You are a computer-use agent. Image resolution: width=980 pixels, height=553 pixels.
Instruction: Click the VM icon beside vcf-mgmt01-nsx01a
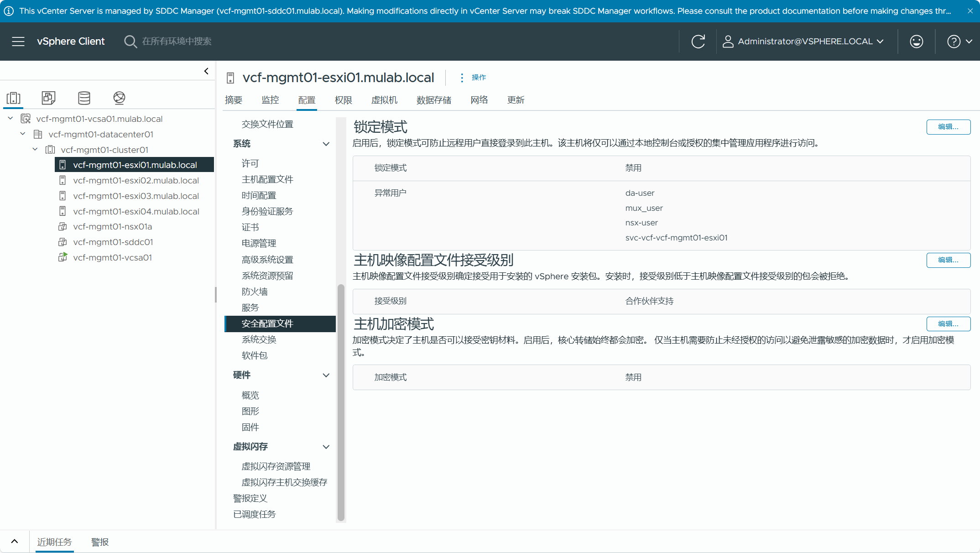(63, 227)
